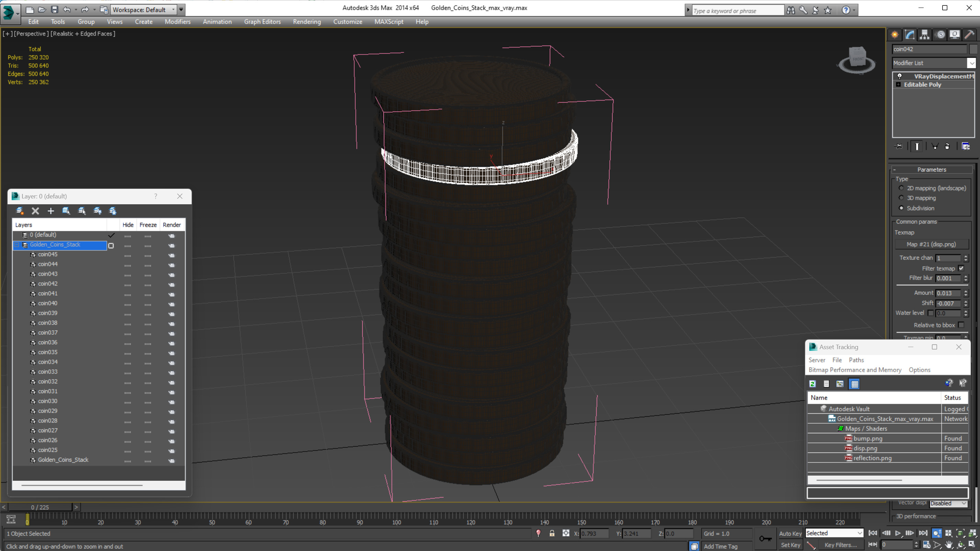Viewport: 980px width, 551px height.
Task: Toggle Filter texmap checkbox
Action: coord(961,268)
